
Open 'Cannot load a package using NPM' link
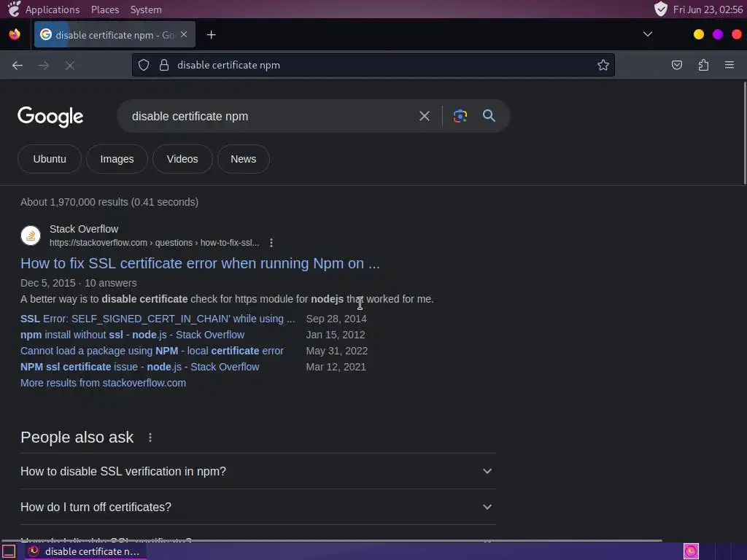152,351
